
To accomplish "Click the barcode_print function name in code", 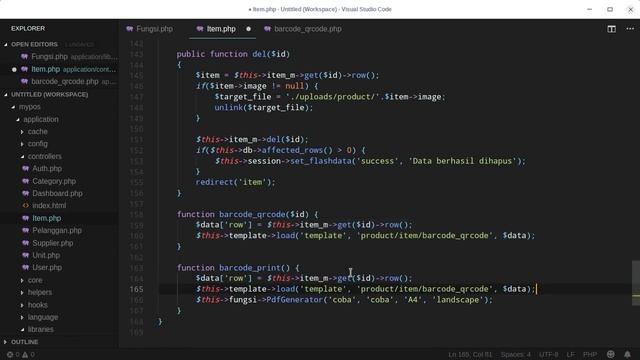I will tap(250, 268).
